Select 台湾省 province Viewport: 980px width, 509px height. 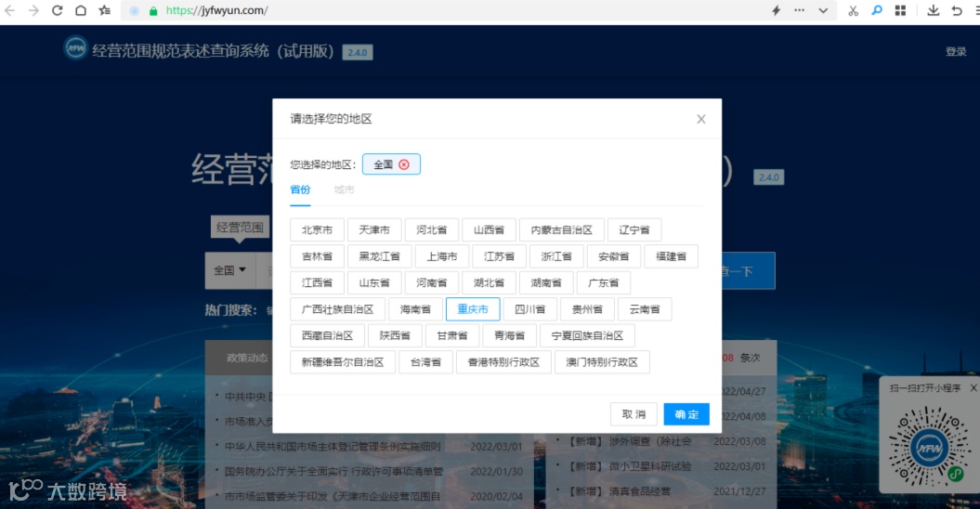point(425,362)
